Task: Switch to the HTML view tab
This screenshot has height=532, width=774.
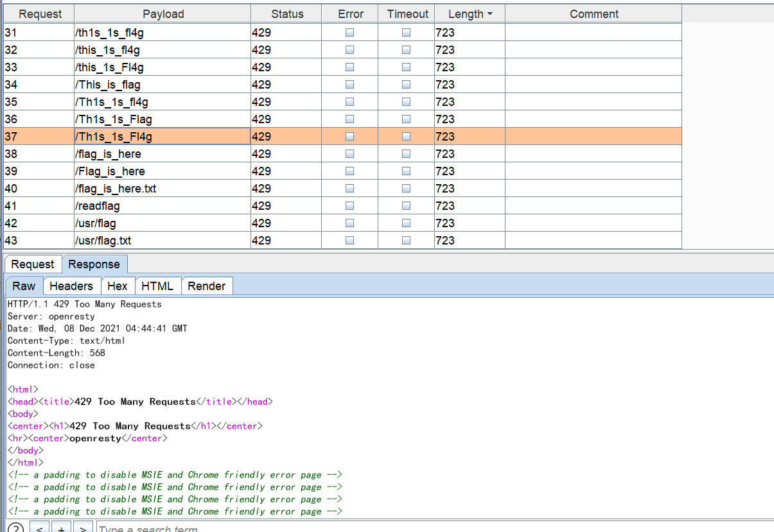Action: [157, 286]
